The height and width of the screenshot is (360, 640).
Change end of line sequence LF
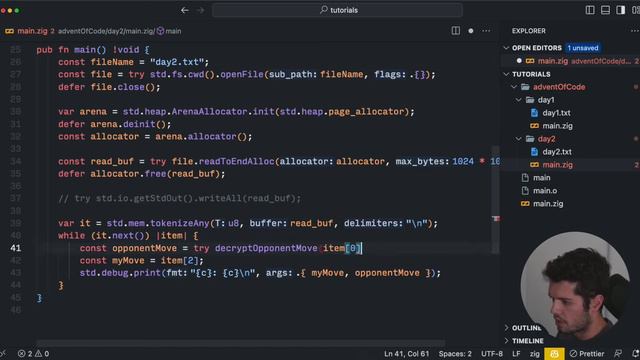(516, 353)
